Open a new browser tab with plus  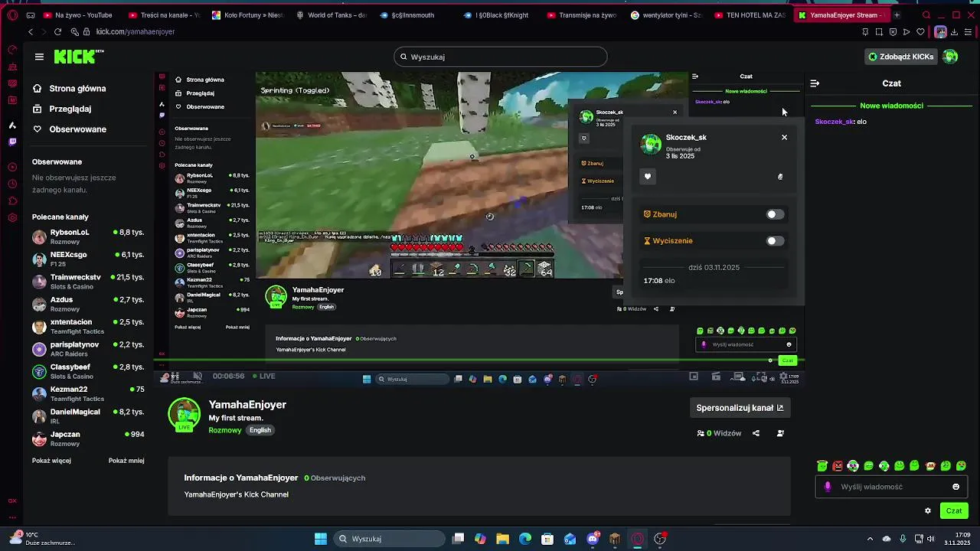tap(897, 15)
